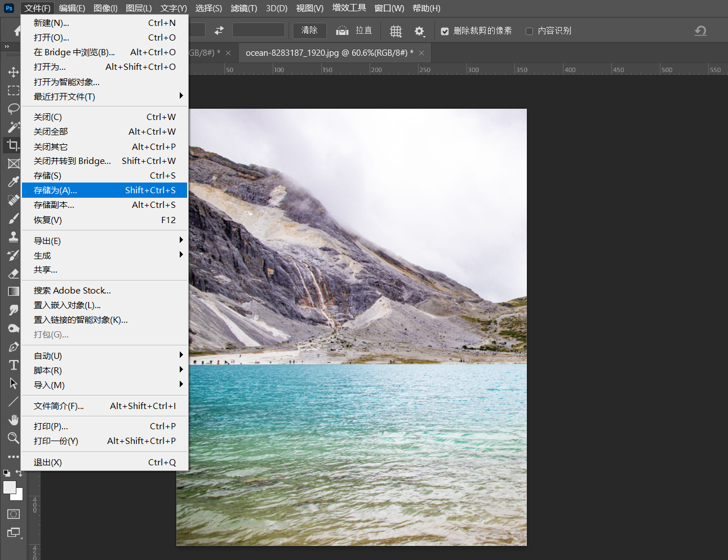
Task: Select the History Brush tool
Action: click(x=14, y=255)
